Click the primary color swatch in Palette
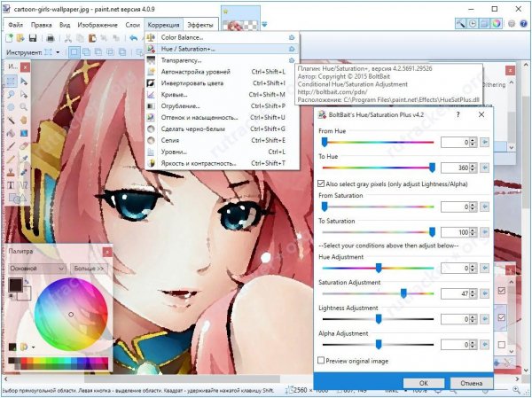Viewport: 532px width, 398px height. pos(15,285)
